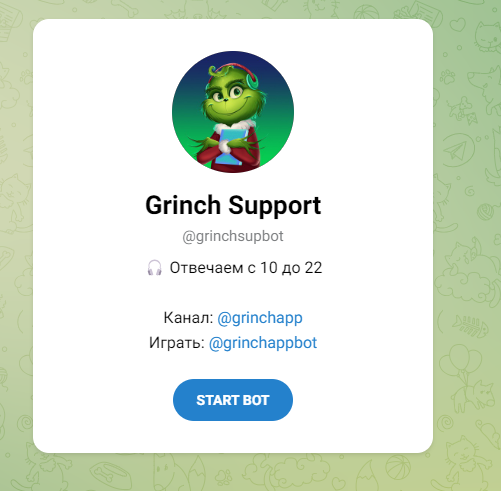
Task: Click the blue tablet held by Grinch
Action: tap(231, 147)
